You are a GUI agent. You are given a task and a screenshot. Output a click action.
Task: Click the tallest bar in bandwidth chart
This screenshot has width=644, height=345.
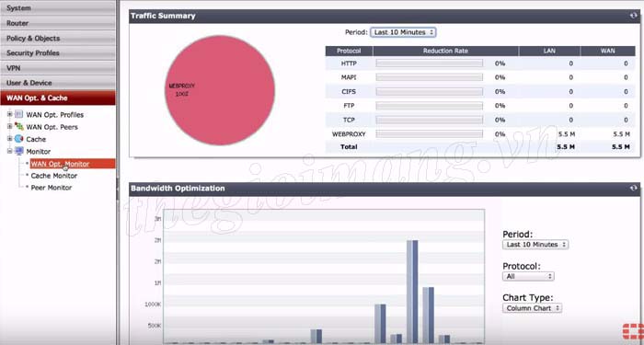pyautogui.click(x=412, y=292)
